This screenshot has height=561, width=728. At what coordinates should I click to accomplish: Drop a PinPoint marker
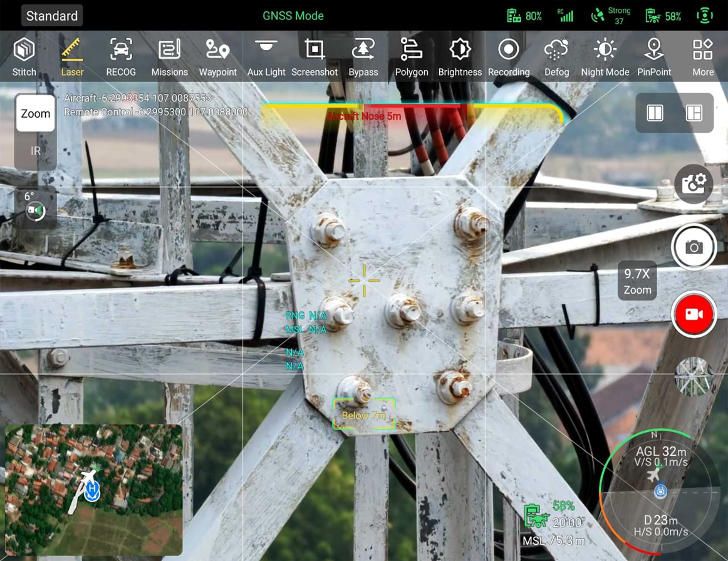click(654, 57)
